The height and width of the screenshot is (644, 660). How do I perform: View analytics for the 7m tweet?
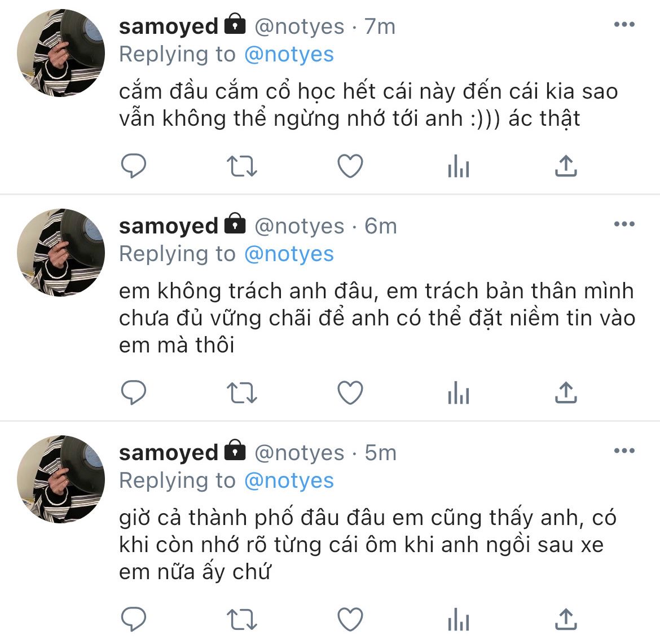459,166
